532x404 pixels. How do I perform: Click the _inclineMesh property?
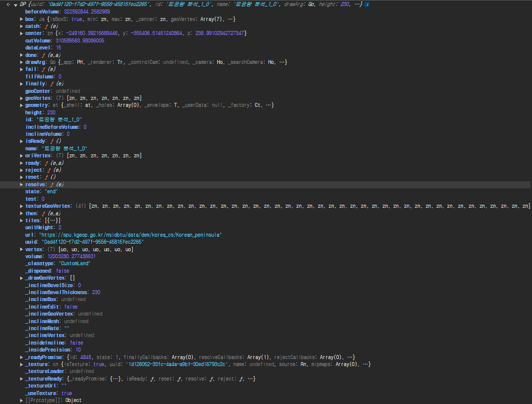coord(57,321)
